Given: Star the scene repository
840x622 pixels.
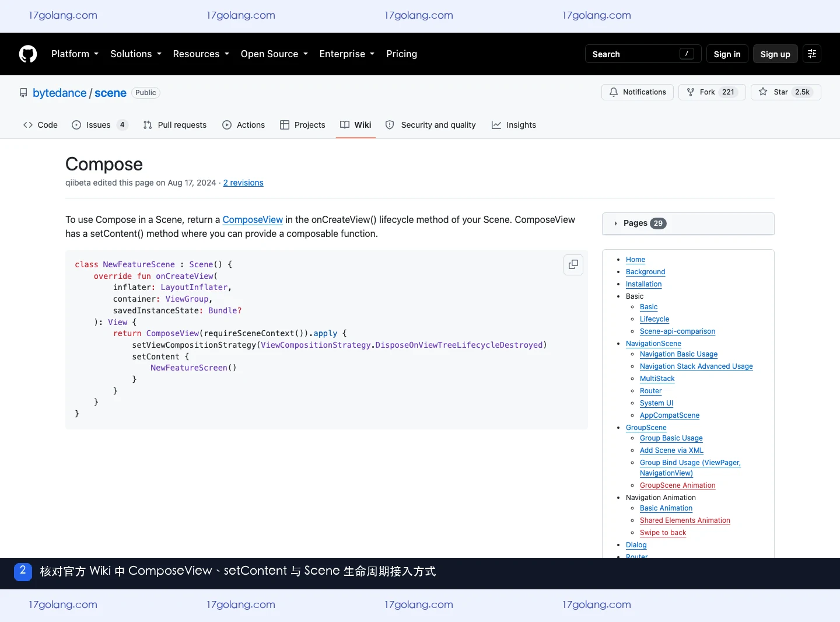Looking at the screenshot, I should tap(786, 92).
